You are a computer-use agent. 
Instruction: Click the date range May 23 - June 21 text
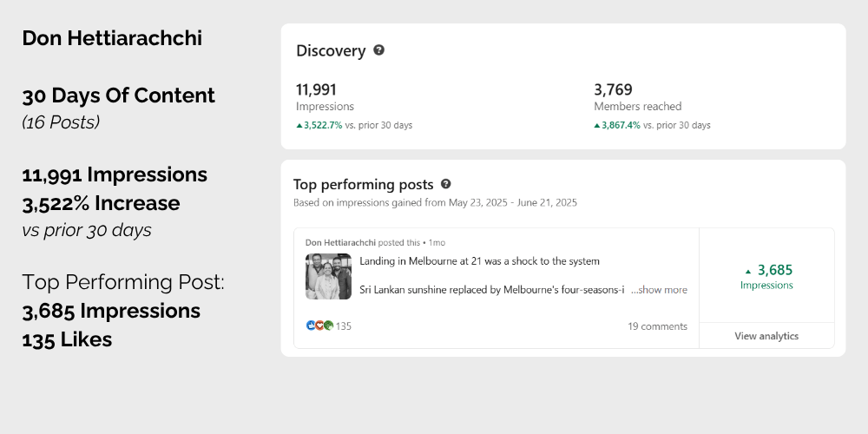point(513,202)
